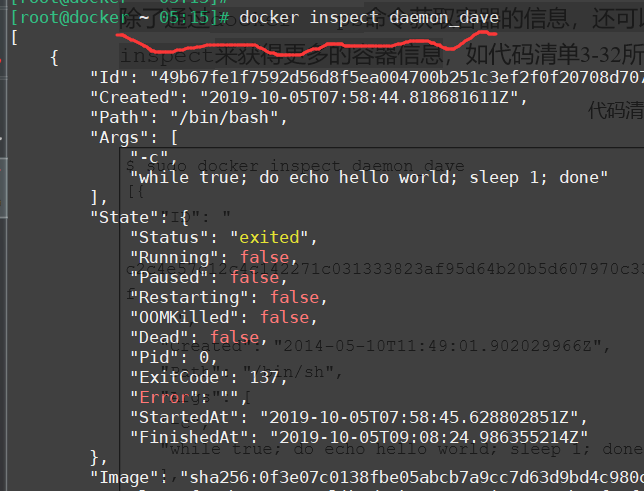Viewport: 644px width, 491px height.
Task: Click the "Dead": false line
Action: click(199, 338)
